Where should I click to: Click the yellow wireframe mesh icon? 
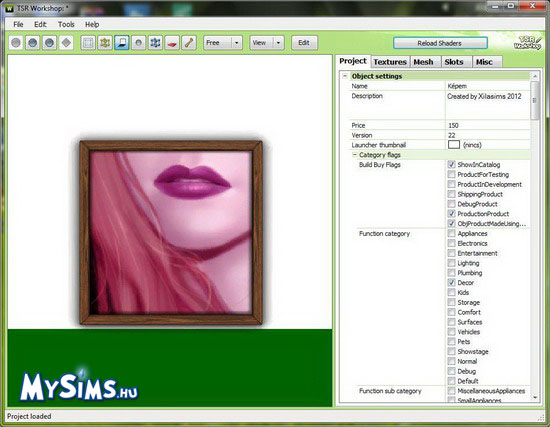105,43
